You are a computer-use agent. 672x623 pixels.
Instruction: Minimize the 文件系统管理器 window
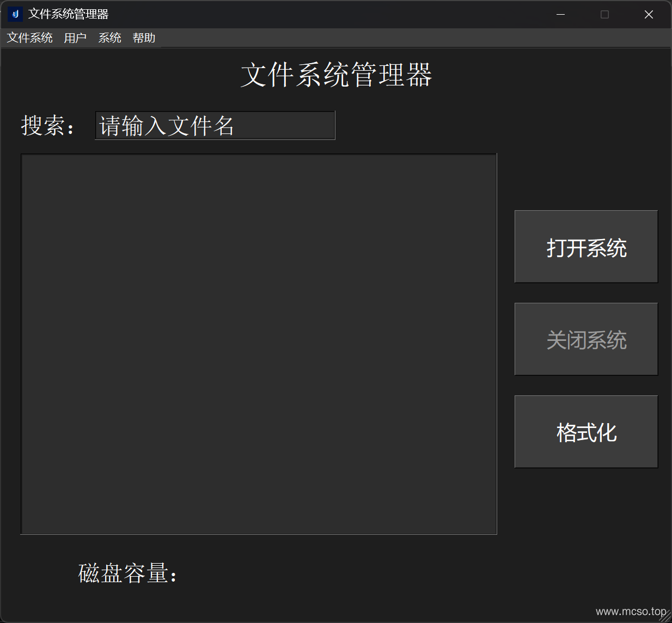(561, 14)
